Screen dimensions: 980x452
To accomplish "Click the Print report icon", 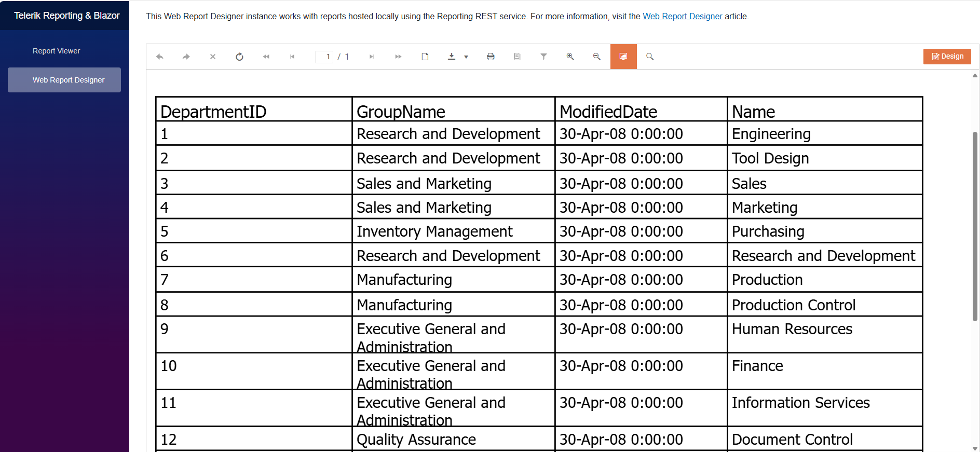I will point(491,57).
